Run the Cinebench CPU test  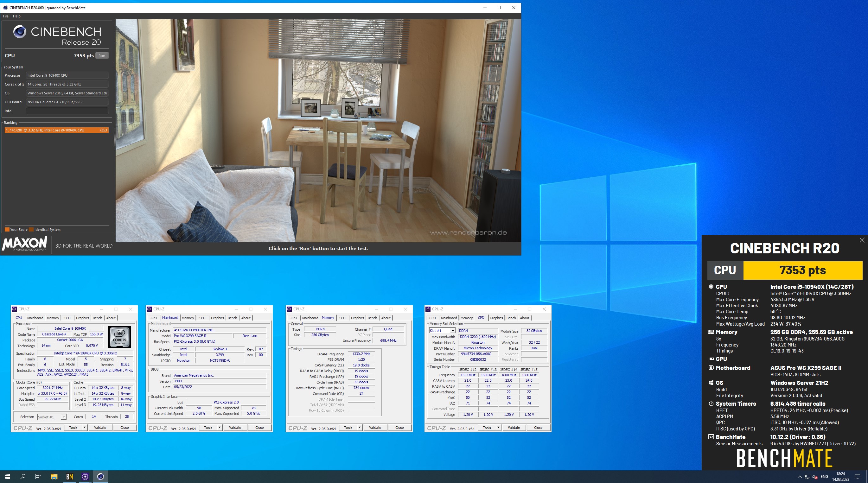click(102, 55)
